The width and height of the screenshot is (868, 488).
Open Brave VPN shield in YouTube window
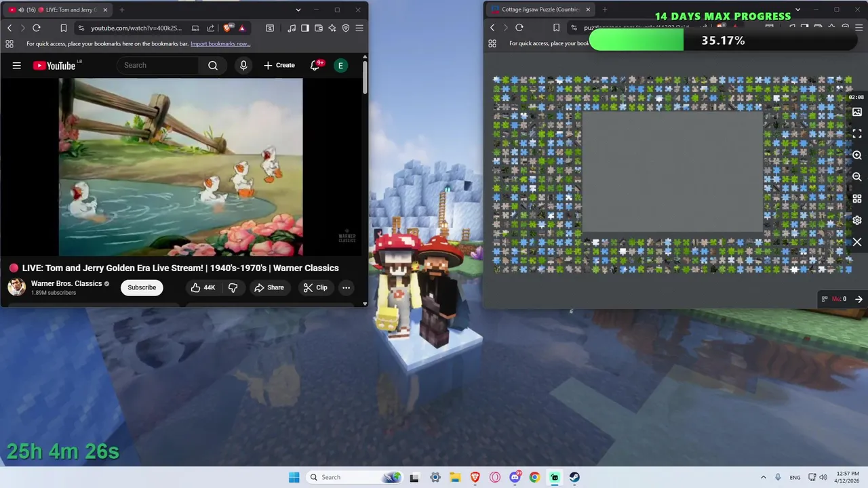click(346, 28)
